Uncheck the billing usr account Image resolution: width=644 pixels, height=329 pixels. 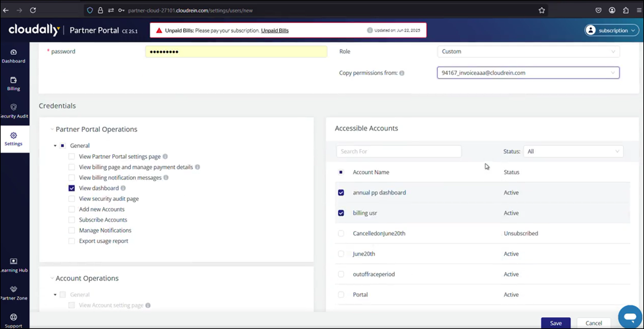(x=341, y=213)
